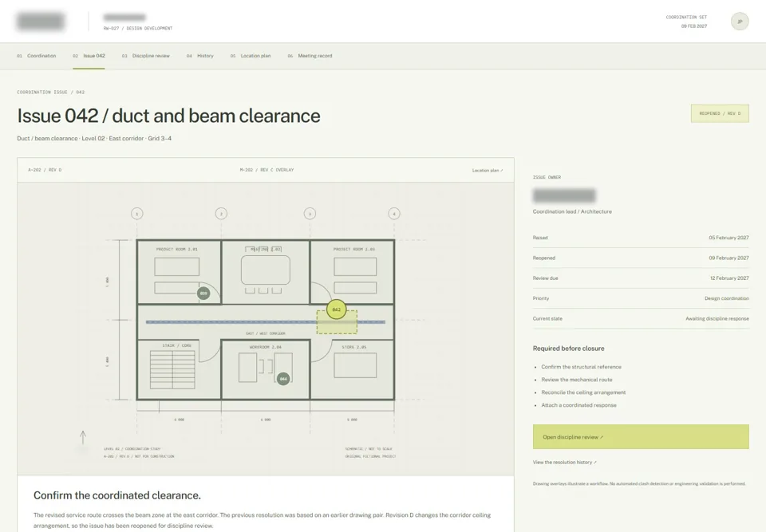Click Reconcile the ceiling arrangement item
Image resolution: width=766 pixels, height=532 pixels.
click(583, 392)
